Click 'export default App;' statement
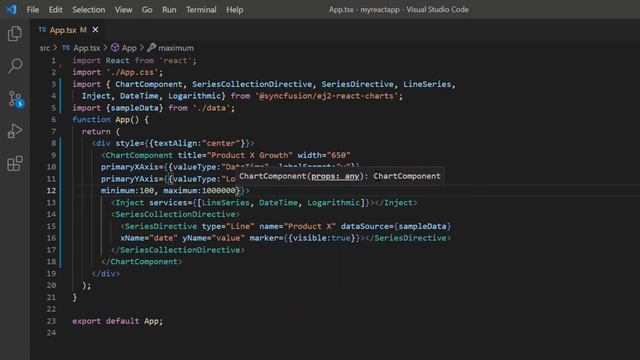The width and height of the screenshot is (640, 360). pos(118,321)
